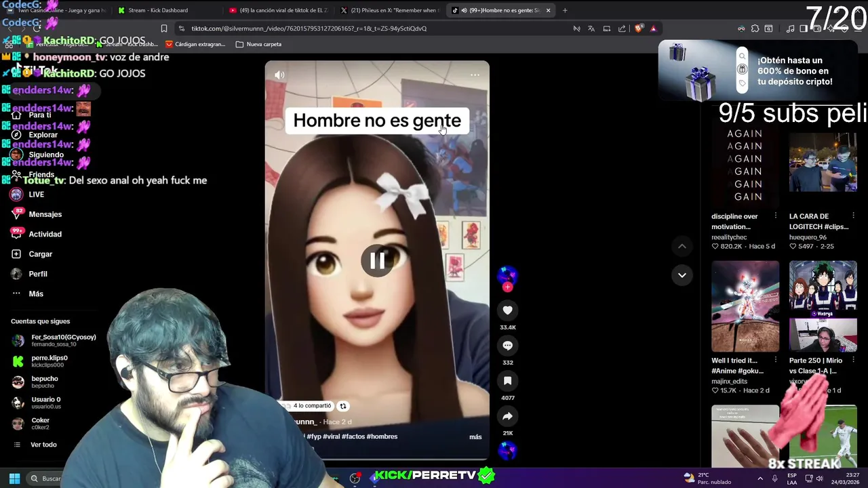The height and width of the screenshot is (488, 868).
Task: Show hidden system tray icons
Action: pyautogui.click(x=759, y=478)
